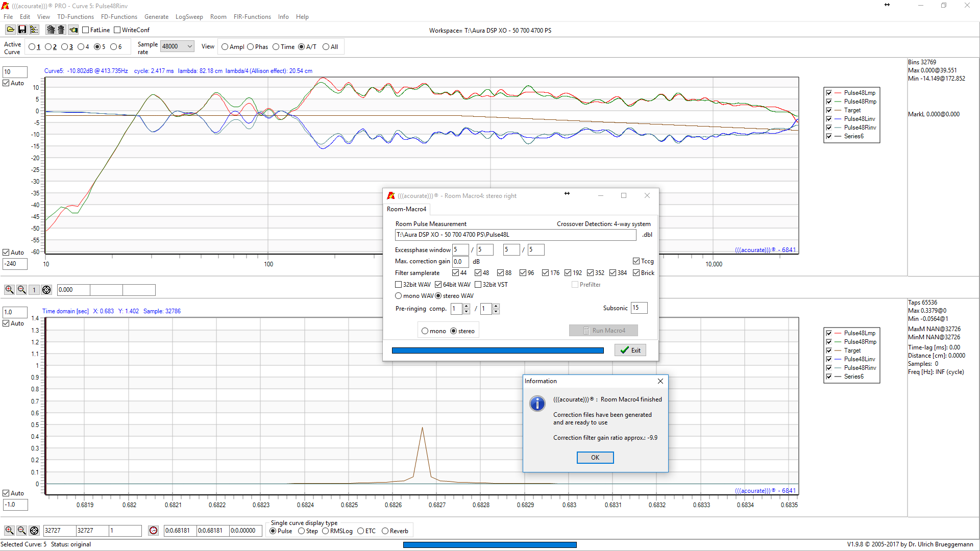Click the target crosshair icon under frequency plot
Screen dimensions: 980x551
[46, 290]
